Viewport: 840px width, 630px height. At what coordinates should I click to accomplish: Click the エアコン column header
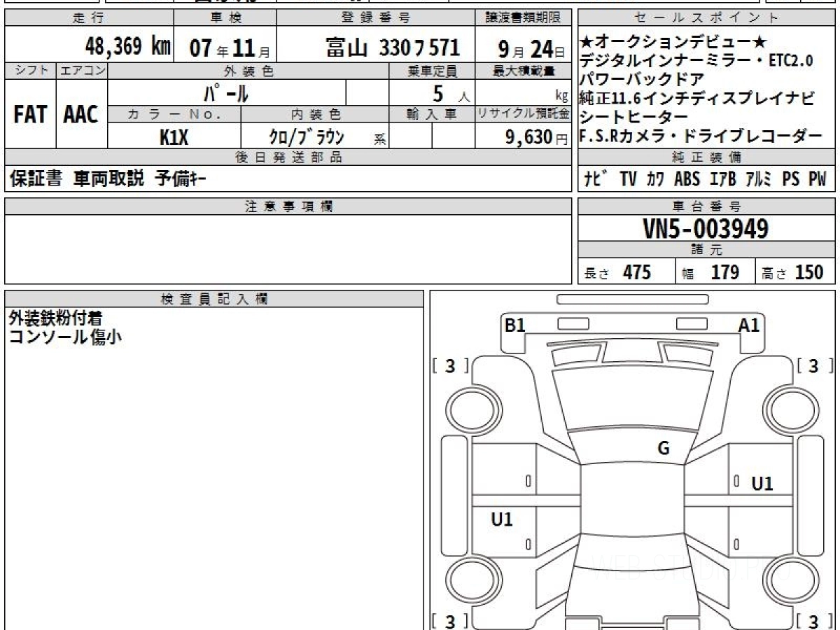(82, 71)
